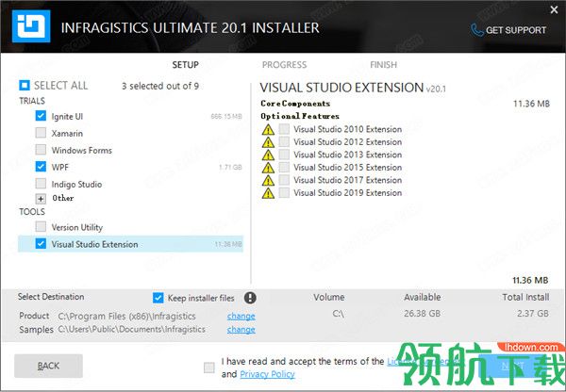Click the '3 selected out of 9' text
Screen dimensions: 566x392
(x=160, y=86)
